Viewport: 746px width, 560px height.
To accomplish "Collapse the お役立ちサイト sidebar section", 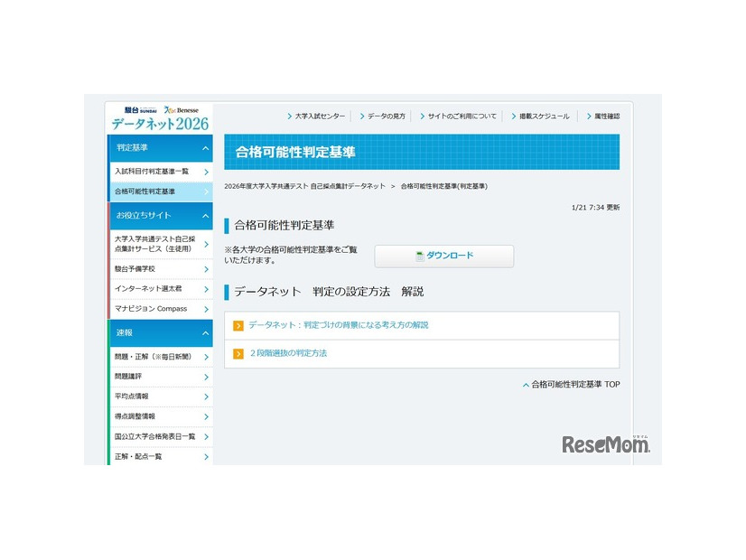I will click(x=204, y=216).
